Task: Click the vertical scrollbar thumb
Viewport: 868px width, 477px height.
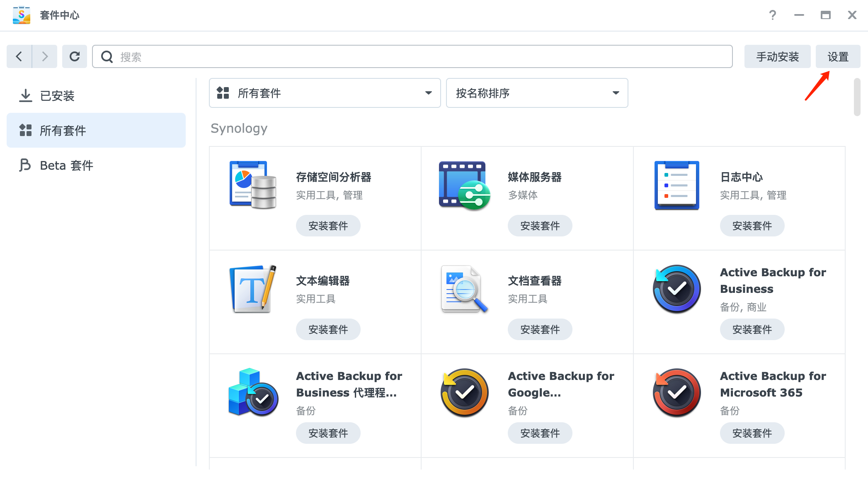Action: tap(857, 97)
